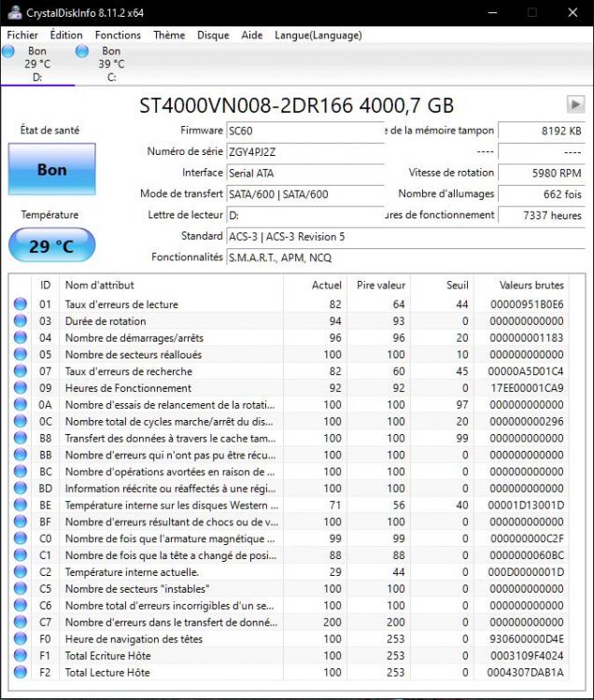Click the Valeurs brutes column header
The height and width of the screenshot is (700, 594).
point(530,285)
